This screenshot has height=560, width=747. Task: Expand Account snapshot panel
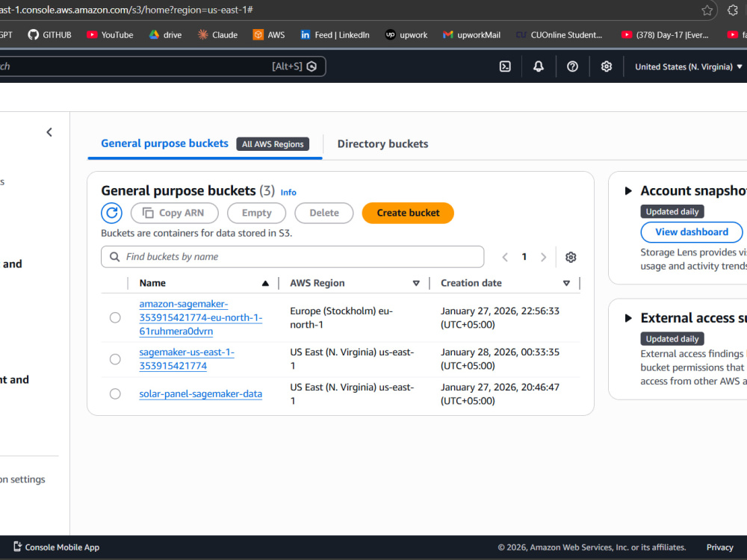[628, 191]
